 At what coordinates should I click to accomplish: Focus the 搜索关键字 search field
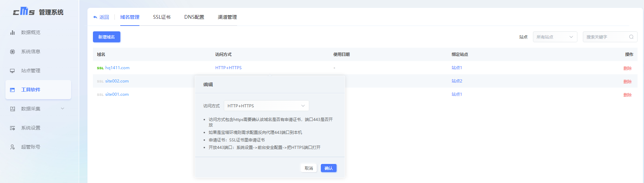click(x=610, y=37)
